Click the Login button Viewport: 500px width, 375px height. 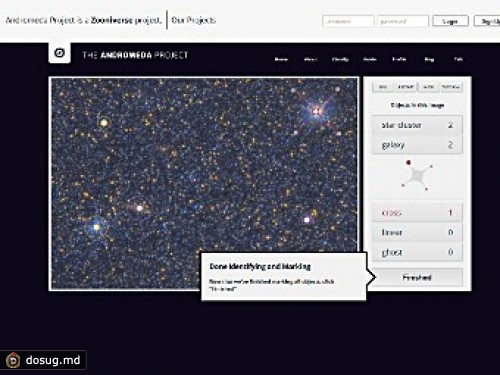[x=450, y=21]
